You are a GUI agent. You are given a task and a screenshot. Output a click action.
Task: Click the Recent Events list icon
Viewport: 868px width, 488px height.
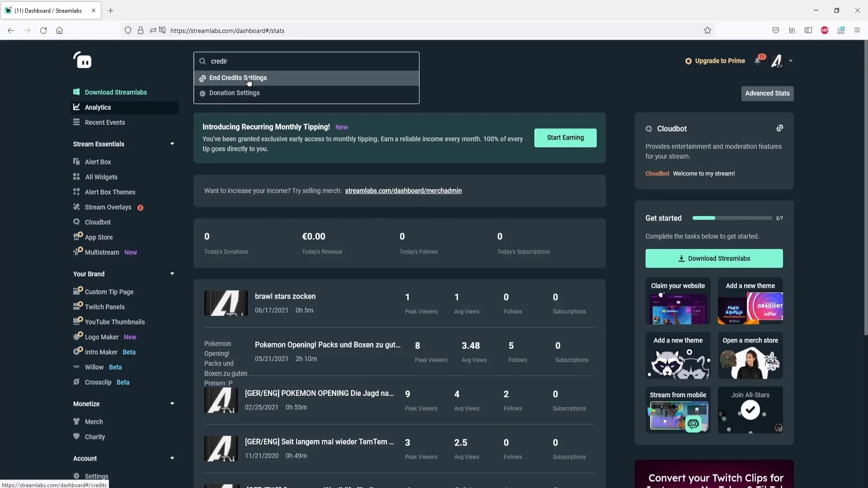point(76,122)
